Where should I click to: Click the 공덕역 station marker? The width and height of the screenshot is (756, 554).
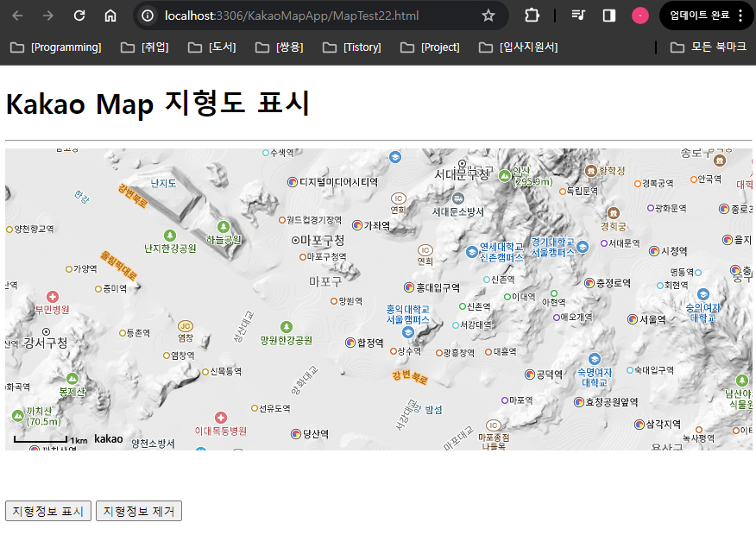pyautogui.click(x=529, y=375)
